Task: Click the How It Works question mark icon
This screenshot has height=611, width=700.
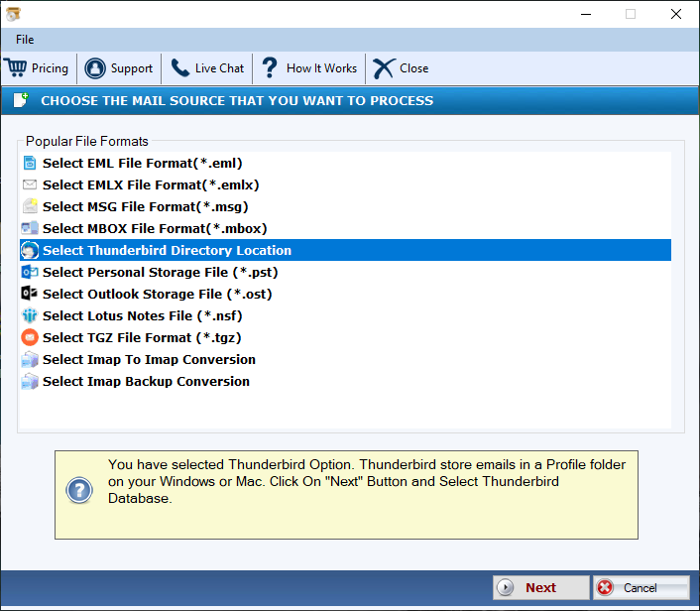Action: click(x=270, y=67)
